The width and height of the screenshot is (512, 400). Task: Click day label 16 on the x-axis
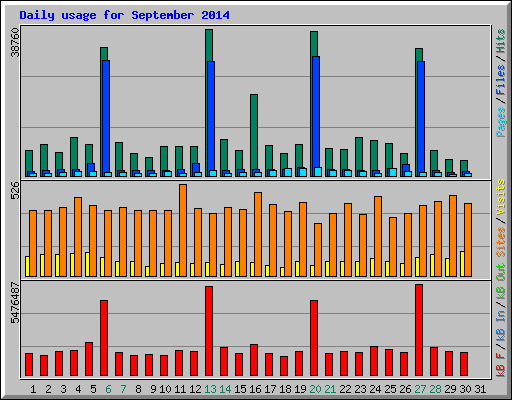coord(255,389)
